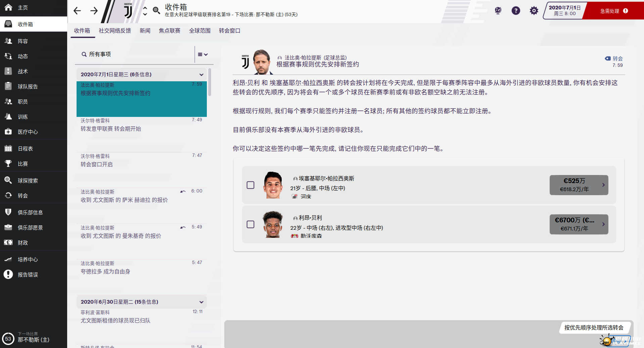Click the forward navigation arrow
Image resolution: width=644 pixels, height=348 pixels.
tap(94, 11)
